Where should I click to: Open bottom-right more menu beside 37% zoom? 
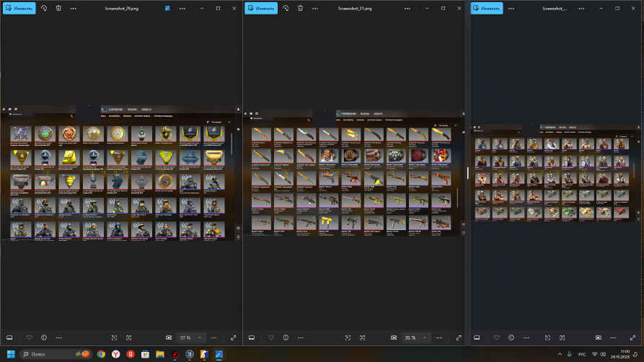pyautogui.click(x=214, y=337)
